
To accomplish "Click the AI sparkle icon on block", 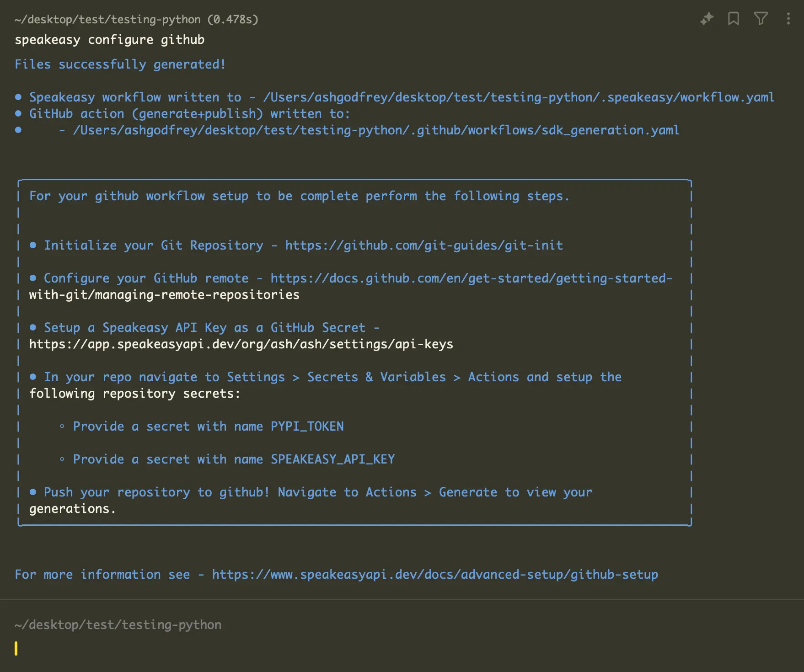I will (x=707, y=19).
